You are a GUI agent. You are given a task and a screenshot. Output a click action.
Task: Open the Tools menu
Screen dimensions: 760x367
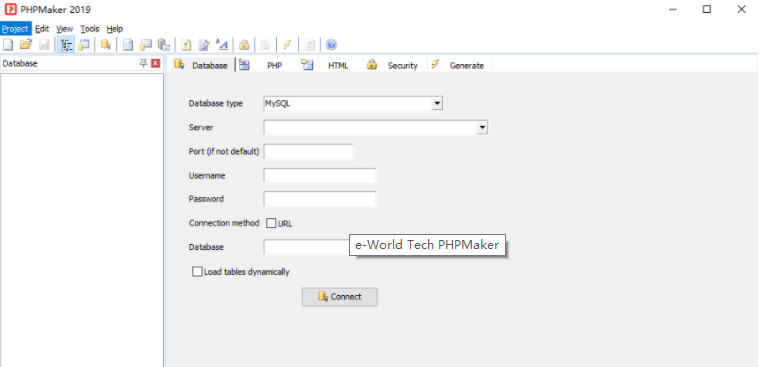[90, 29]
